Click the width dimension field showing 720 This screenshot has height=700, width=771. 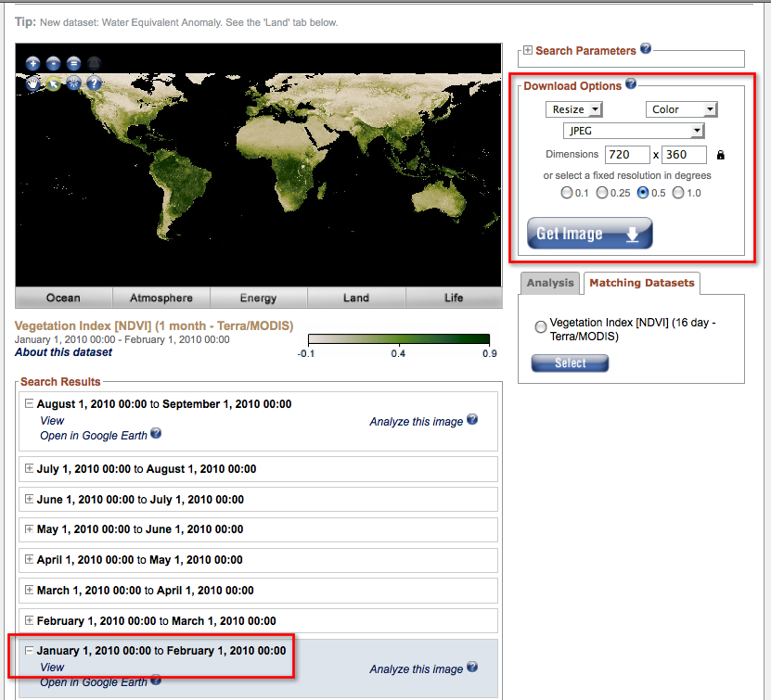[626, 155]
